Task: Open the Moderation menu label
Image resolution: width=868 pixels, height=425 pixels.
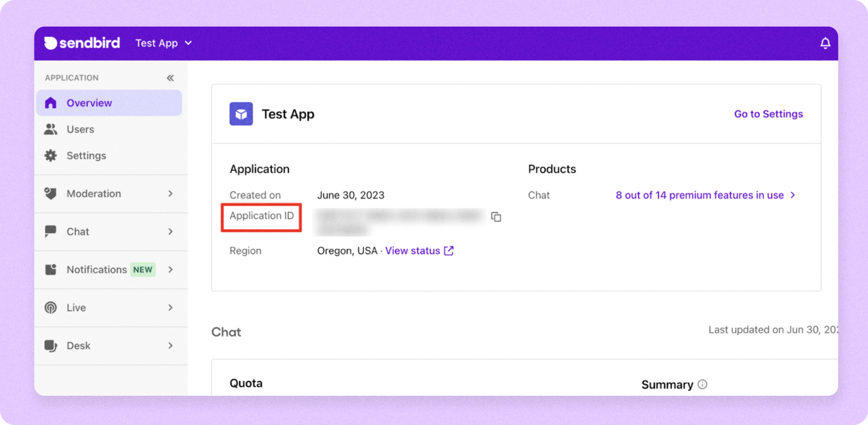Action: coord(94,194)
